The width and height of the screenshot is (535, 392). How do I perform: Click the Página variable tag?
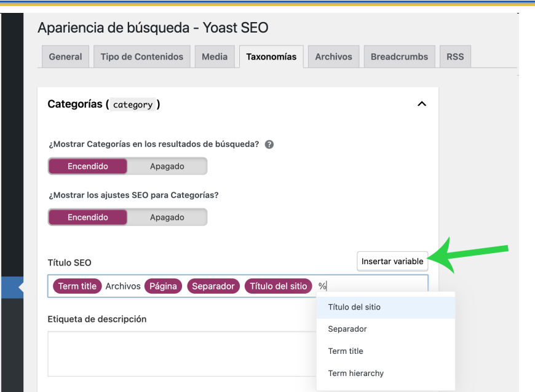coord(163,286)
